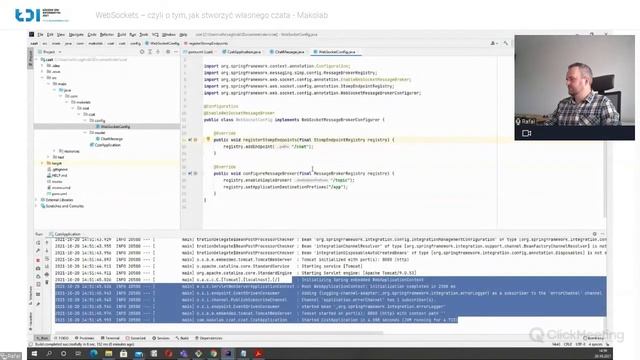Expand External Libraries node
Viewport: 640px width, 360px height.
coord(36,200)
